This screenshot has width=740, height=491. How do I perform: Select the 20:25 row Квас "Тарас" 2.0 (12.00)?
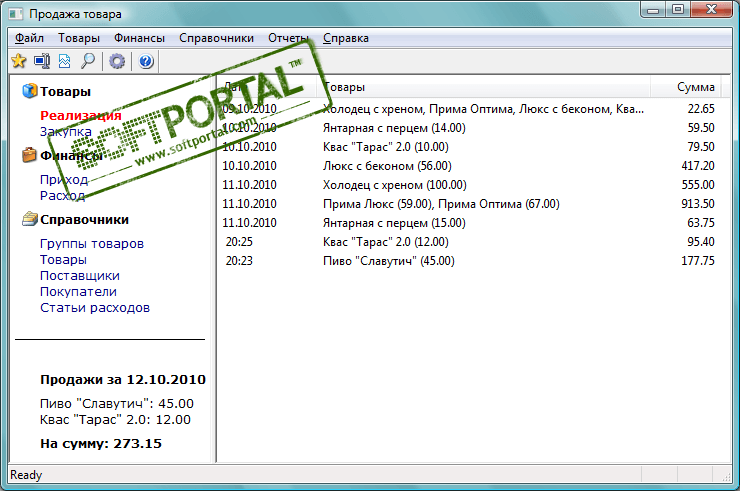[x=470, y=242]
